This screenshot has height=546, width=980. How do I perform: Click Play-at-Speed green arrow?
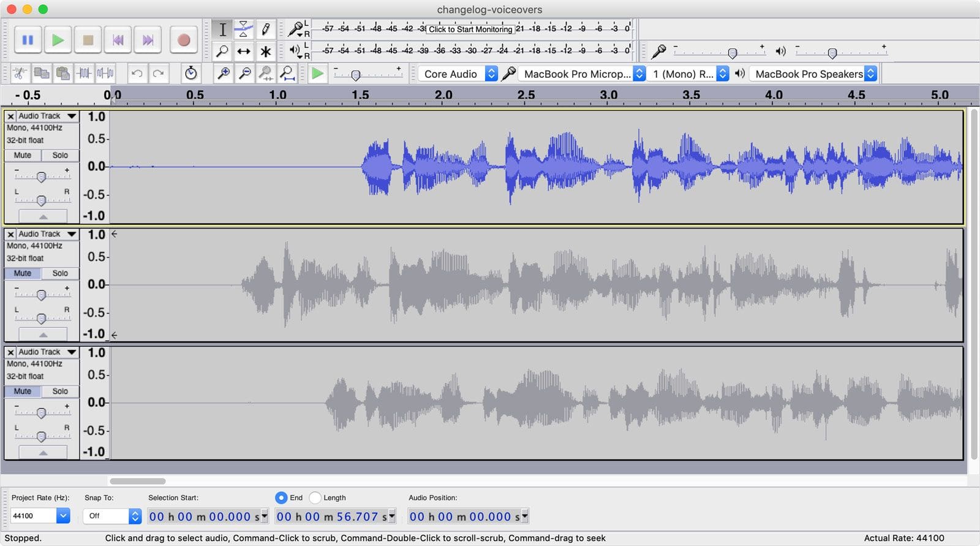[x=317, y=74]
